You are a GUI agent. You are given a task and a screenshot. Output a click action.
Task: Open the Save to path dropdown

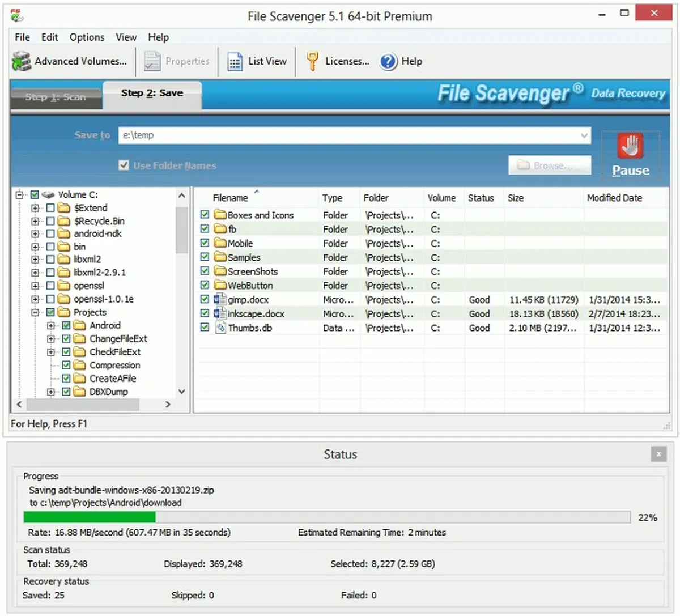coord(584,135)
